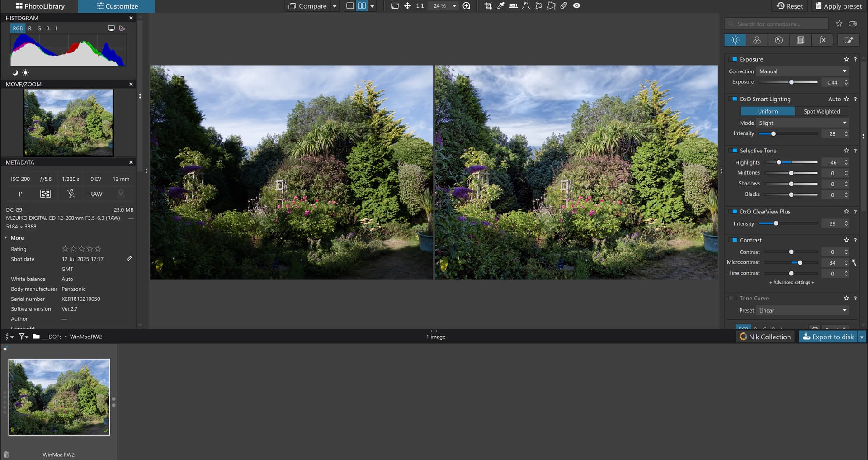This screenshot has width=868, height=460.
Task: Toggle the active corrections only switch
Action: [853, 24]
